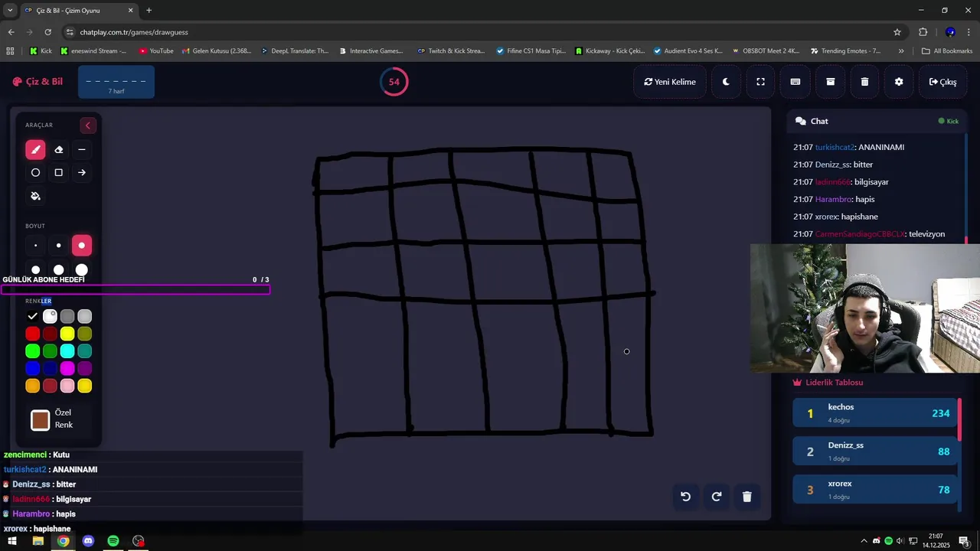Open the YouTube bookmark

[156, 51]
